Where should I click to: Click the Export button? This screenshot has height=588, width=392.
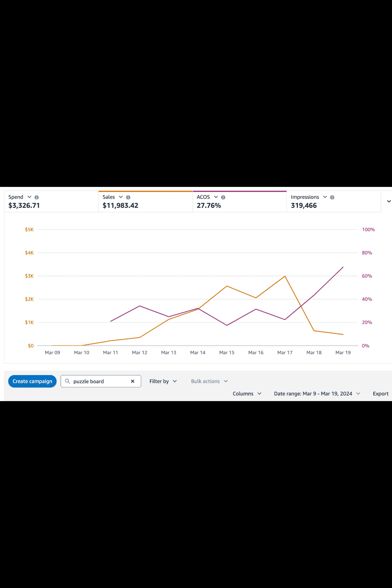coord(380,393)
